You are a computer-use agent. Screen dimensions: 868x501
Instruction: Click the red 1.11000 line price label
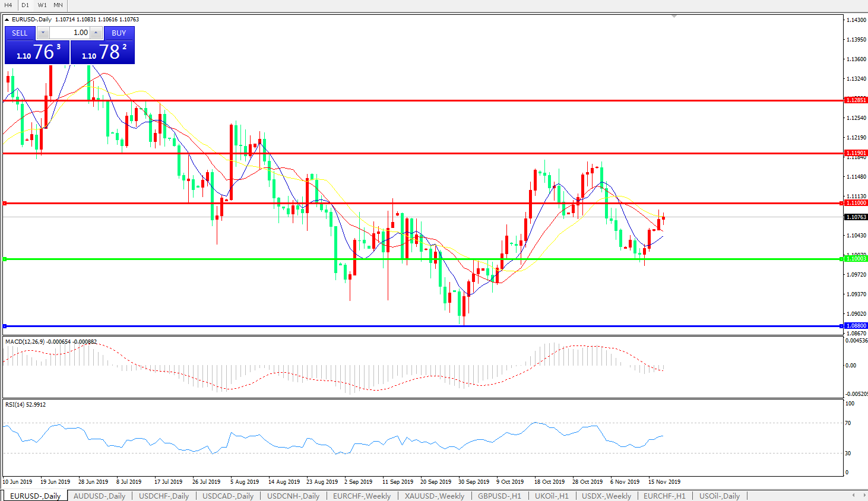856,203
